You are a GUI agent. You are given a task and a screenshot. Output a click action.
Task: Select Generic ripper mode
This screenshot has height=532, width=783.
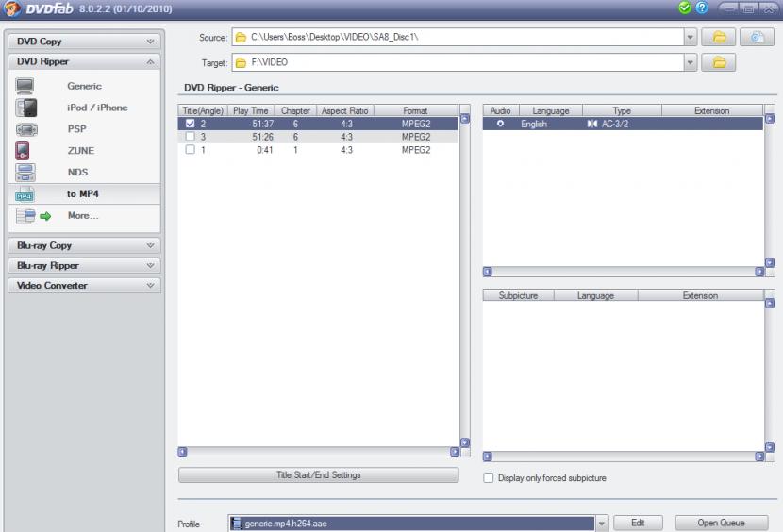84,86
